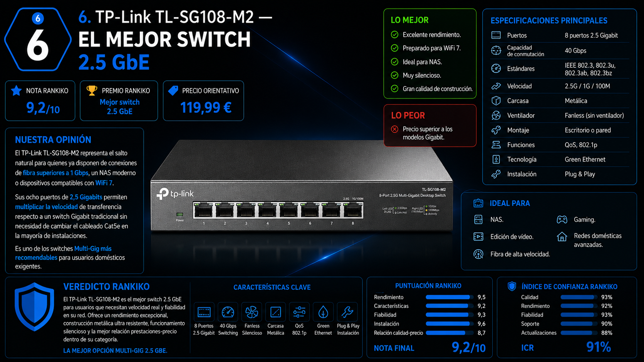The image size is (644, 362).
Task: Click the Funciones specification icon
Action: (496, 145)
